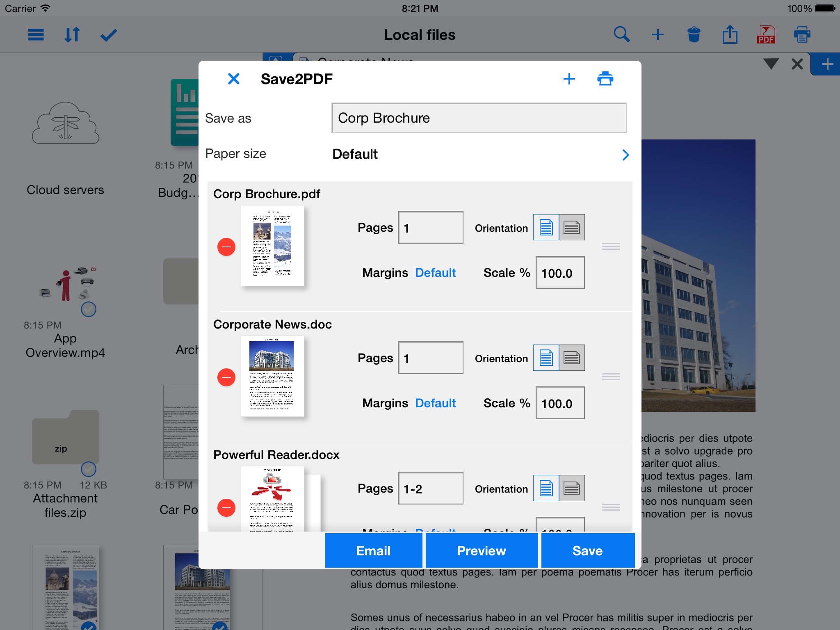Viewport: 840px width, 630px height.
Task: Click Scale % field for Corp Brochure.pdf
Action: 560,273
